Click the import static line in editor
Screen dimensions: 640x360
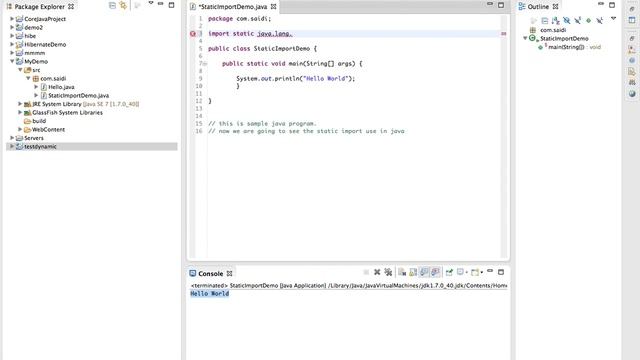[250, 34]
